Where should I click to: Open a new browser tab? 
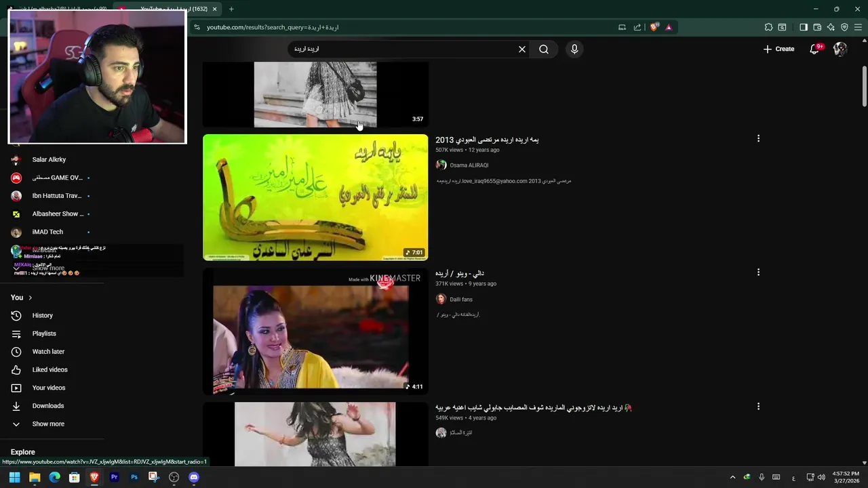click(231, 9)
